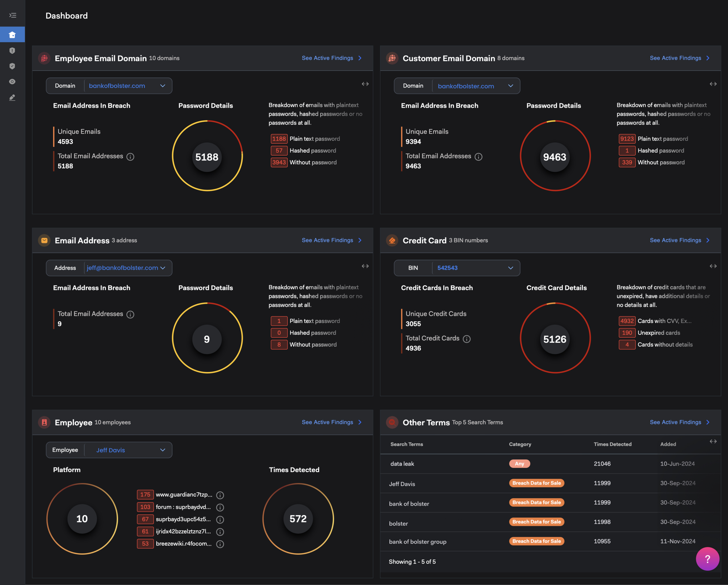Click the shield with exclamation sidebar icon
Image resolution: width=728 pixels, height=585 pixels.
coord(13,51)
